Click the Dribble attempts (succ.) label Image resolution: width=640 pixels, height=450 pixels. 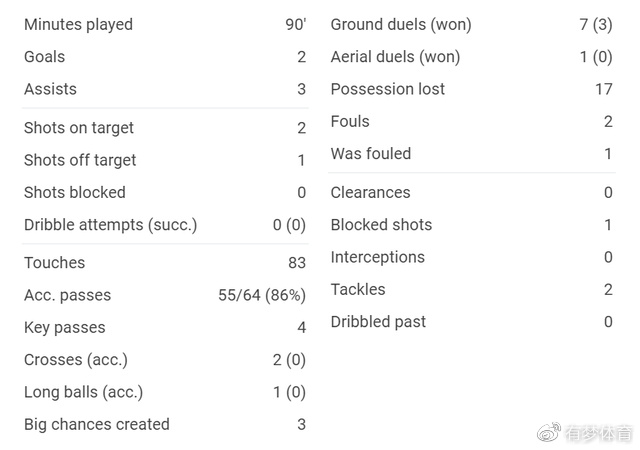coord(110,225)
